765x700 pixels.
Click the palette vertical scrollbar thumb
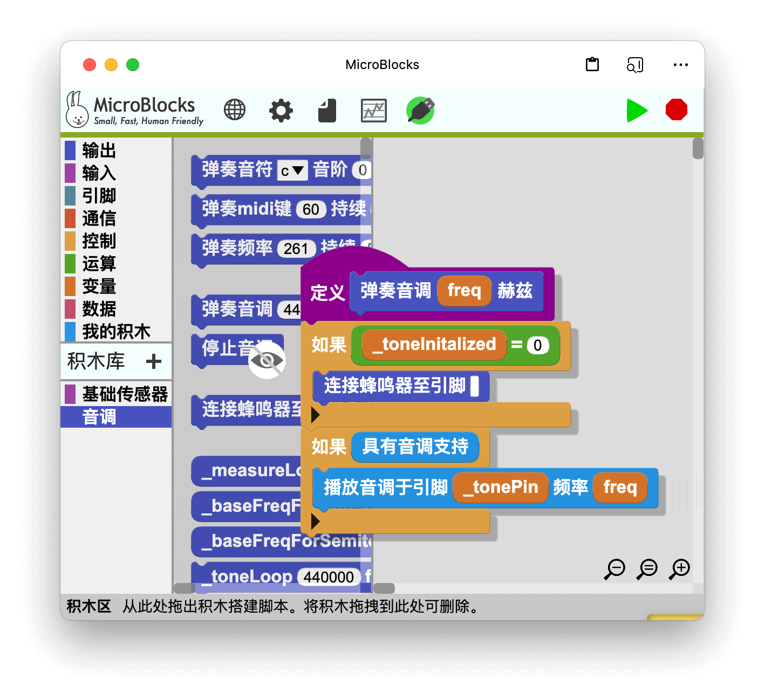[x=366, y=148]
